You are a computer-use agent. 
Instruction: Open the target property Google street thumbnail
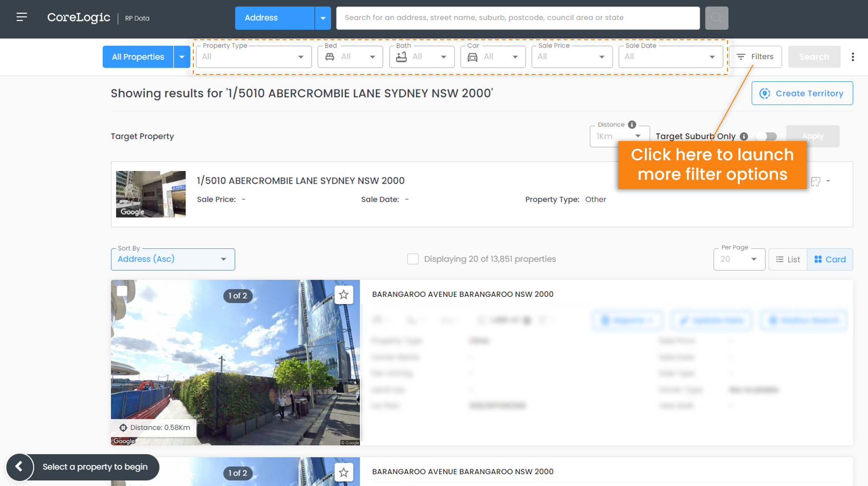pos(151,194)
